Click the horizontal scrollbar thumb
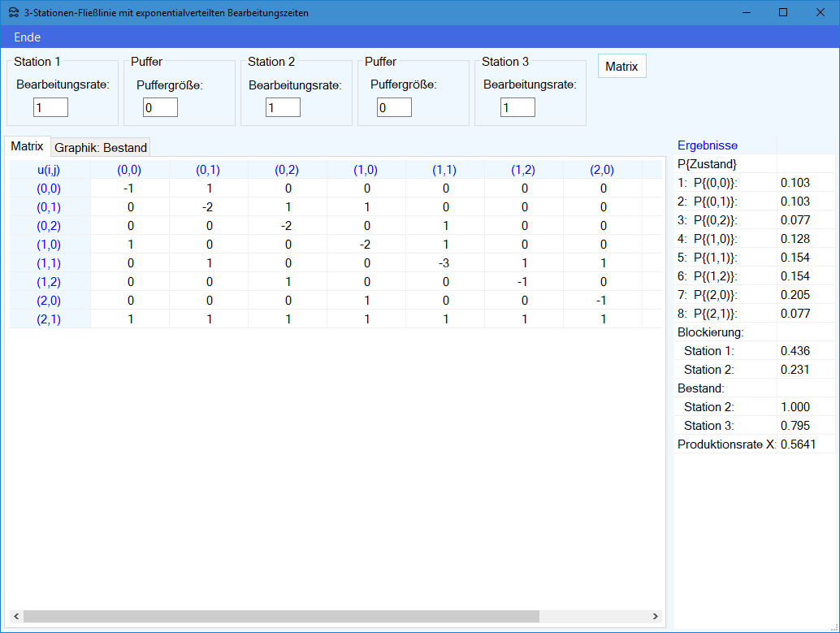The height and width of the screenshot is (633, 840). (x=280, y=617)
